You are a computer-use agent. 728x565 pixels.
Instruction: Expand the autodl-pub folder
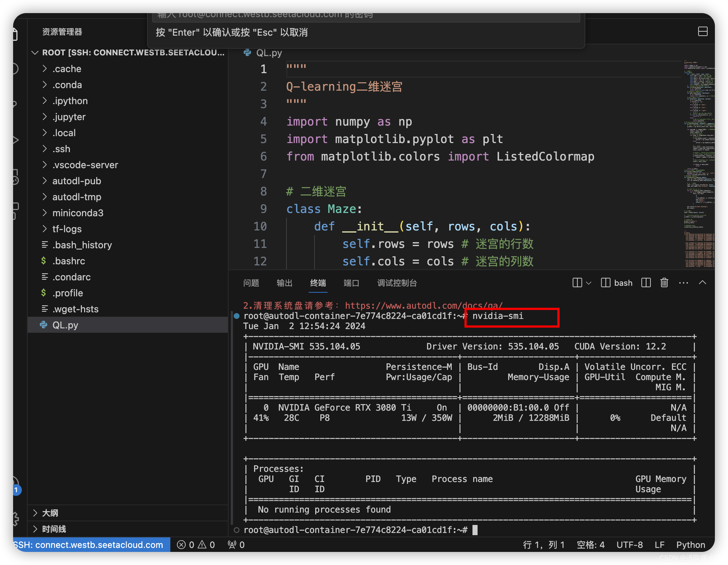128,181
